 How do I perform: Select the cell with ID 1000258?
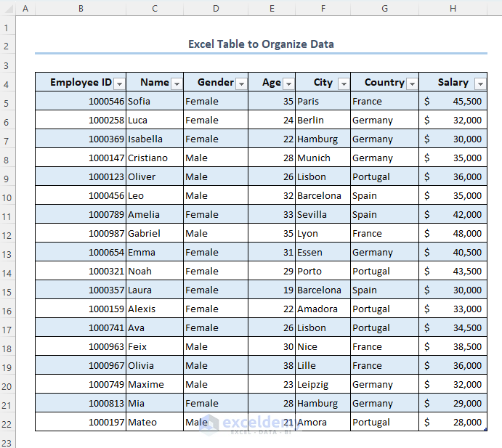click(x=81, y=120)
